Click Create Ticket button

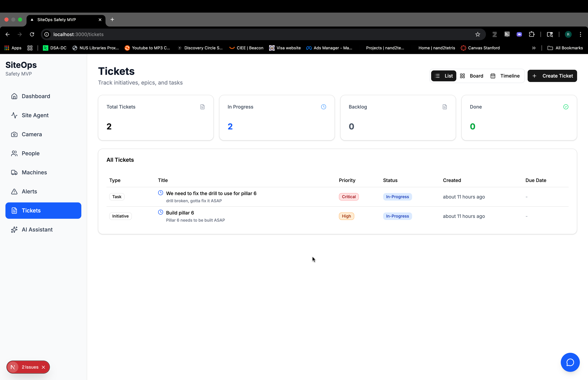(x=552, y=76)
